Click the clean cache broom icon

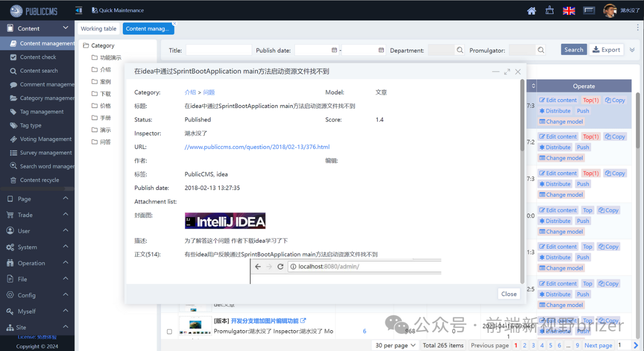coord(549,10)
